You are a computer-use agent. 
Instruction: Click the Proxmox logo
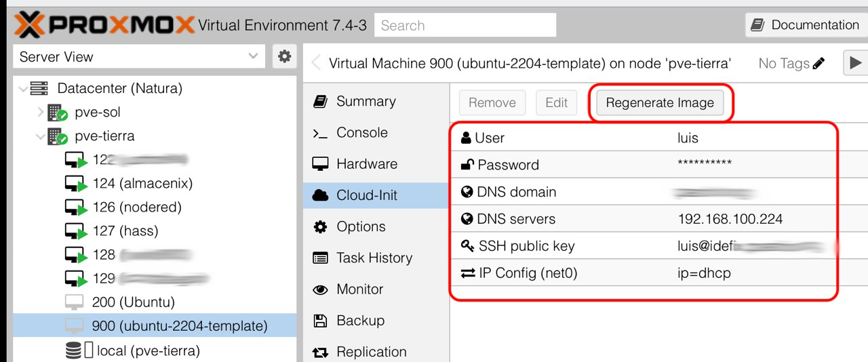[x=103, y=26]
